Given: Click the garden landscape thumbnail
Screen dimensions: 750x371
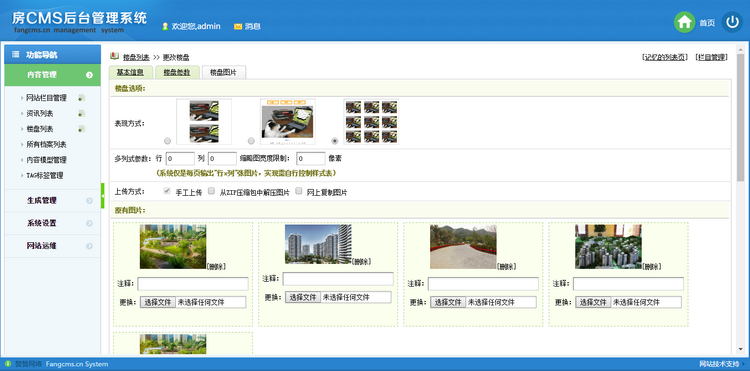Looking at the screenshot, I should (173, 247).
